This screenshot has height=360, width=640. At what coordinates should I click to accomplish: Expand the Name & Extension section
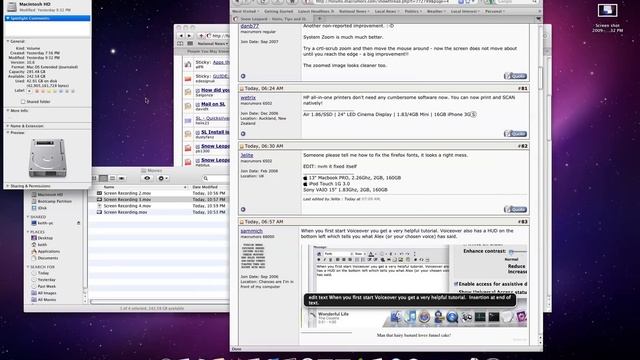8,126
